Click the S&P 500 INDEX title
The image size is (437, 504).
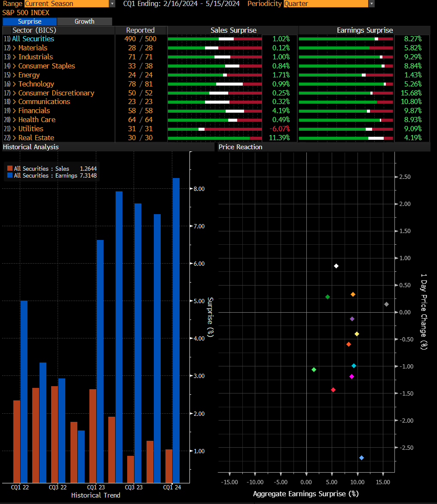26,13
